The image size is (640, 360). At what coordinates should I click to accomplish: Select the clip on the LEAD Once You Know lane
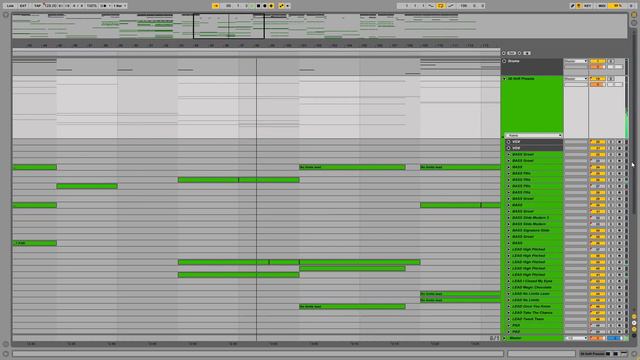352,307
